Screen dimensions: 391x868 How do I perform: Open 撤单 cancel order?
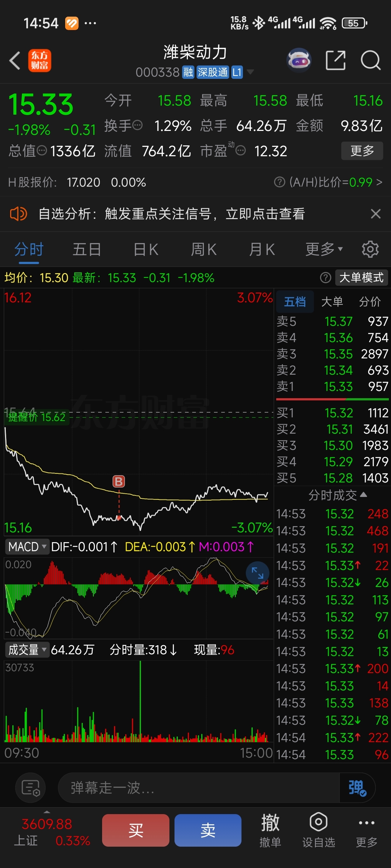(x=270, y=831)
